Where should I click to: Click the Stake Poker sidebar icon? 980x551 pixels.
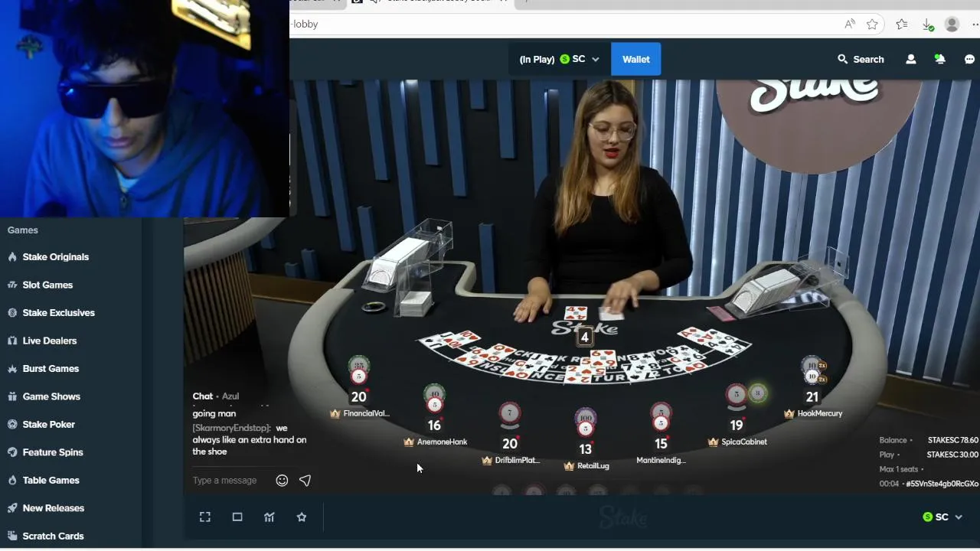pos(12,425)
